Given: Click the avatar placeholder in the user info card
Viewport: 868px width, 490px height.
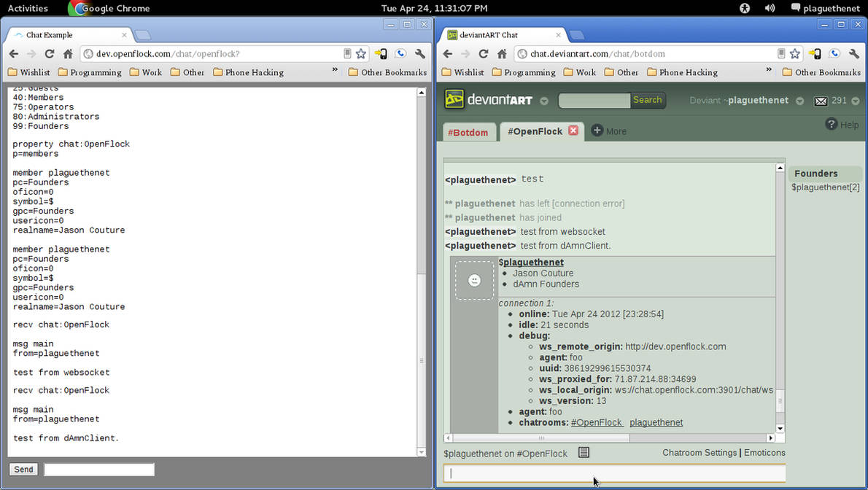Looking at the screenshot, I should tap(474, 280).
